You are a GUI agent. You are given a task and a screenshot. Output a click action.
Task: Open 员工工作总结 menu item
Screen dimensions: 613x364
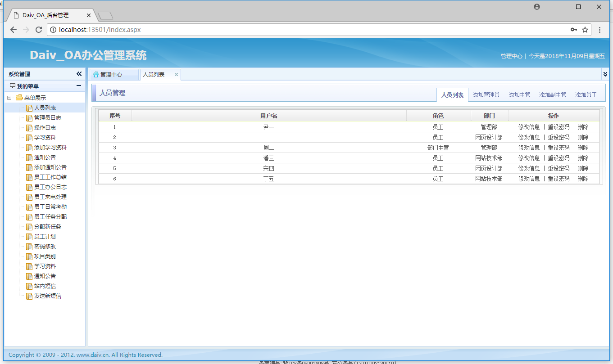click(x=50, y=177)
